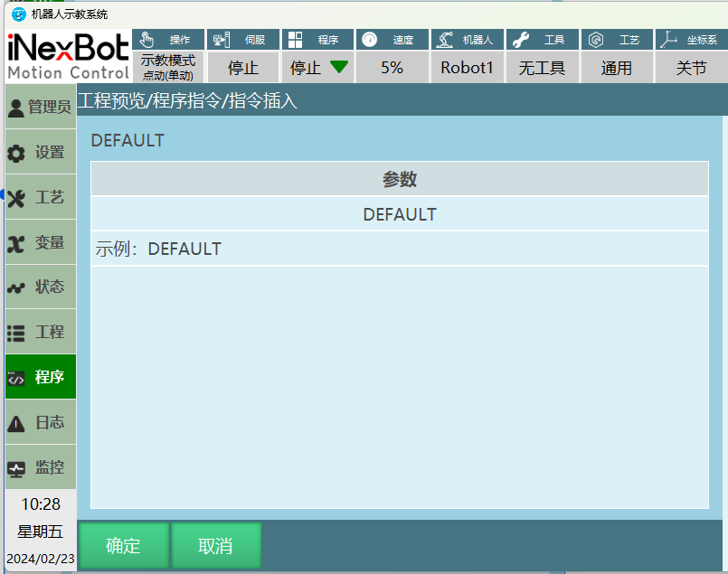Select the Robot1 robot selector
This screenshot has height=574, width=728.
tap(467, 68)
